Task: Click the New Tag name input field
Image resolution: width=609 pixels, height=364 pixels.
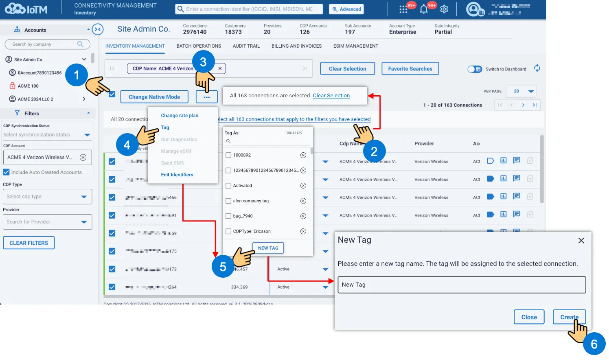Action: 462,285
